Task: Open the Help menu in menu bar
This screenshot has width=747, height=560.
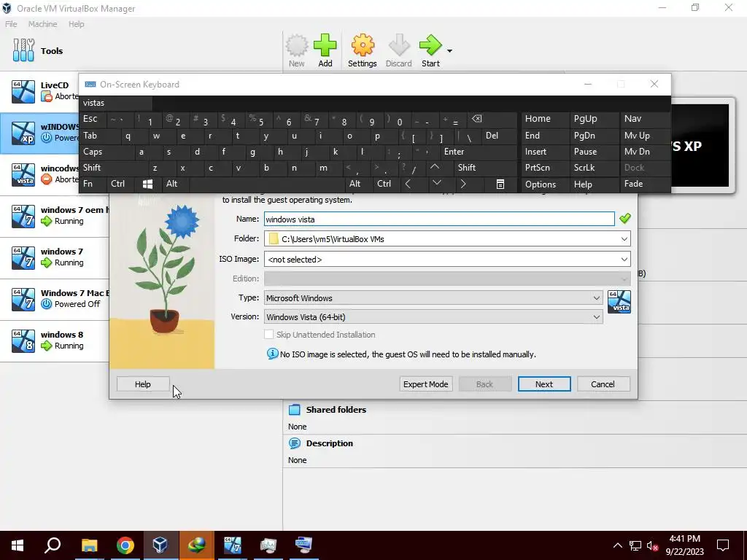Action: tap(76, 24)
